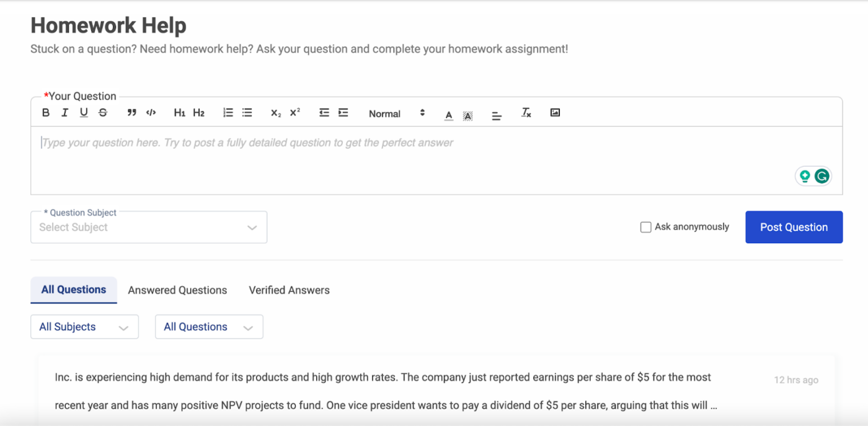Open the Normal font size dropdown
Viewport: 868px width, 426px height.
tap(396, 113)
